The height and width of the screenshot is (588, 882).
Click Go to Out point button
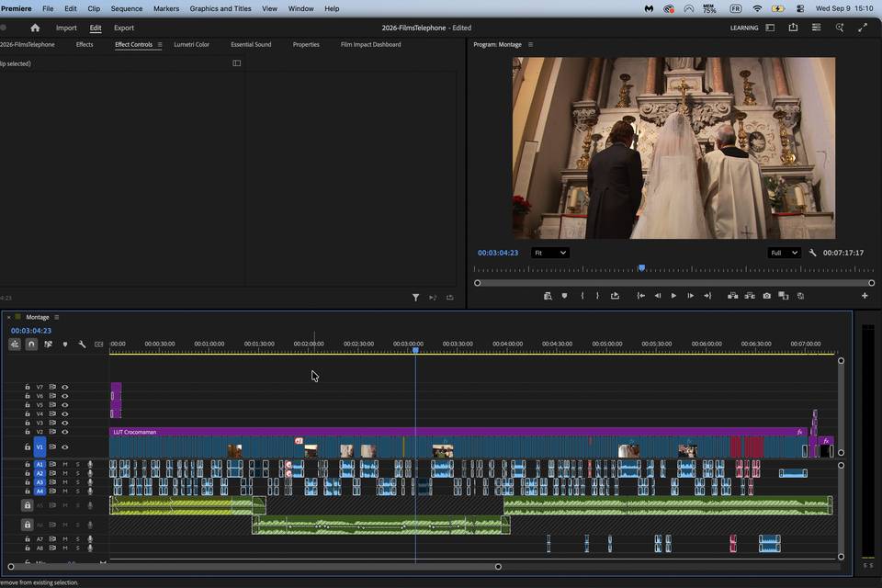click(707, 296)
